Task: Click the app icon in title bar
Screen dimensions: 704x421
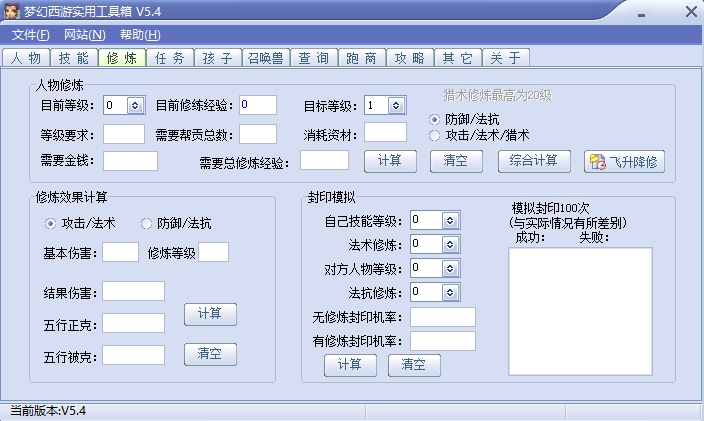Action: 12,11
